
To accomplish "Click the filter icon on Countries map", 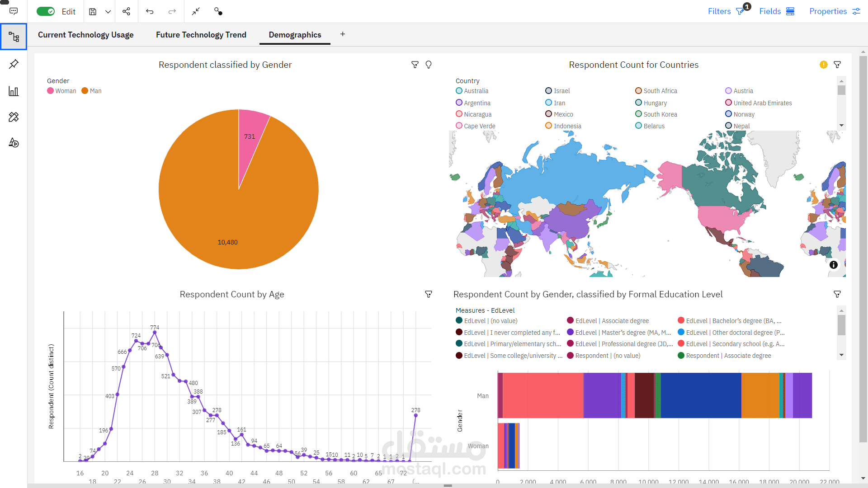I will click(x=837, y=65).
